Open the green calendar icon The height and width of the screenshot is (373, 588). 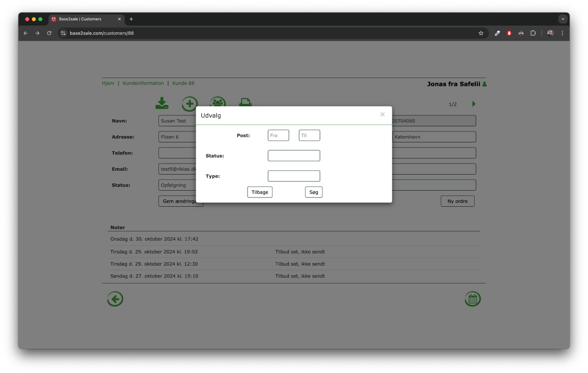tap(472, 299)
